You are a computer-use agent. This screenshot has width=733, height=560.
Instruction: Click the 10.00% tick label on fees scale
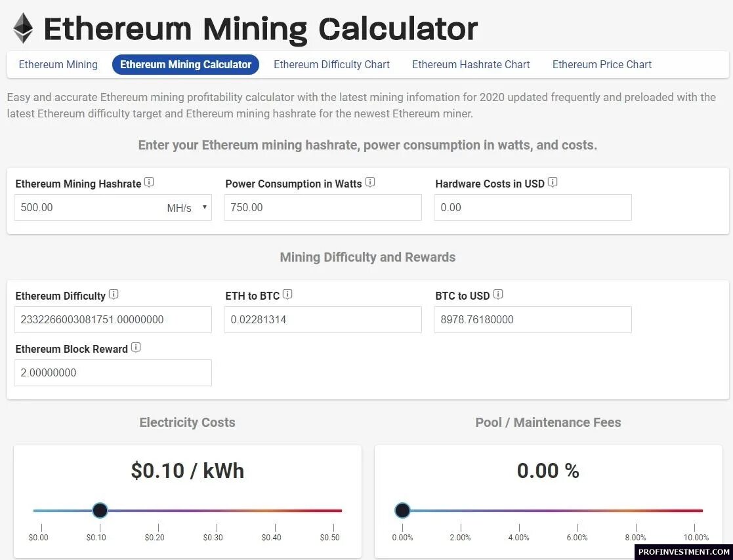(696, 538)
